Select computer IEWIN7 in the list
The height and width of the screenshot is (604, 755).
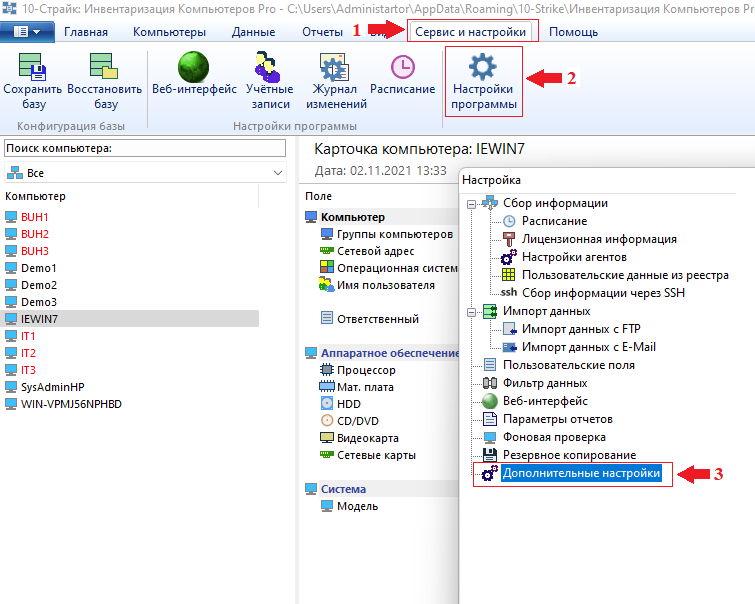click(131, 319)
